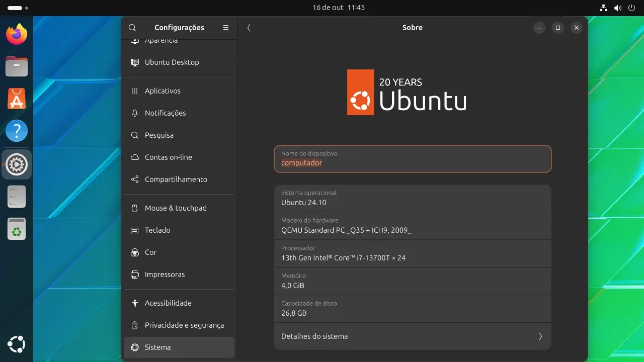The width and height of the screenshot is (644, 362).
Task: Click the Processador i7-13700T row
Action: pyautogui.click(x=413, y=253)
